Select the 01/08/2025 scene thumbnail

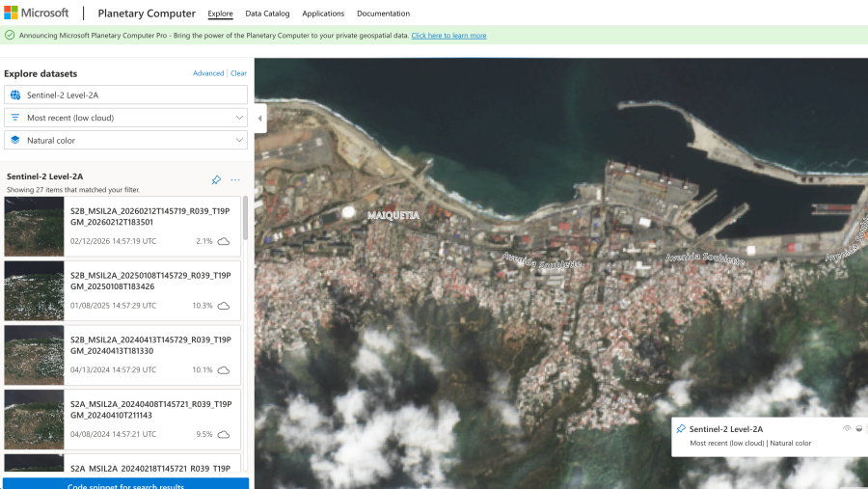(35, 290)
